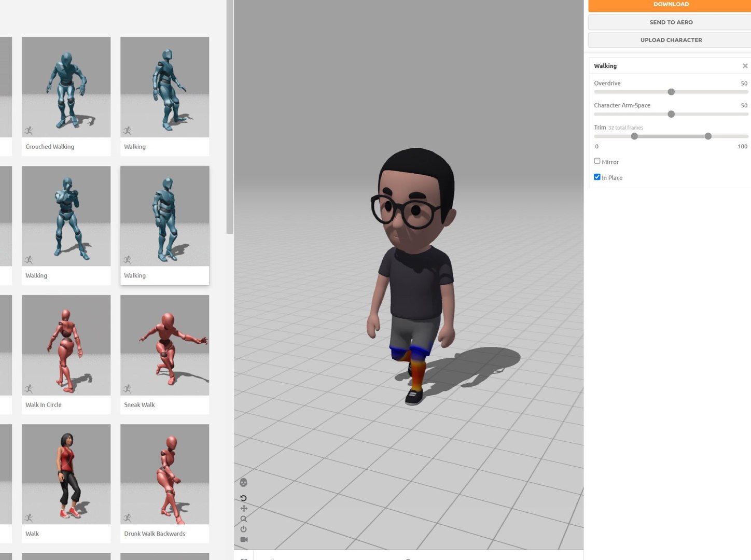Click the Upload Character button
Screen dimensions: 751x560
(x=671, y=40)
